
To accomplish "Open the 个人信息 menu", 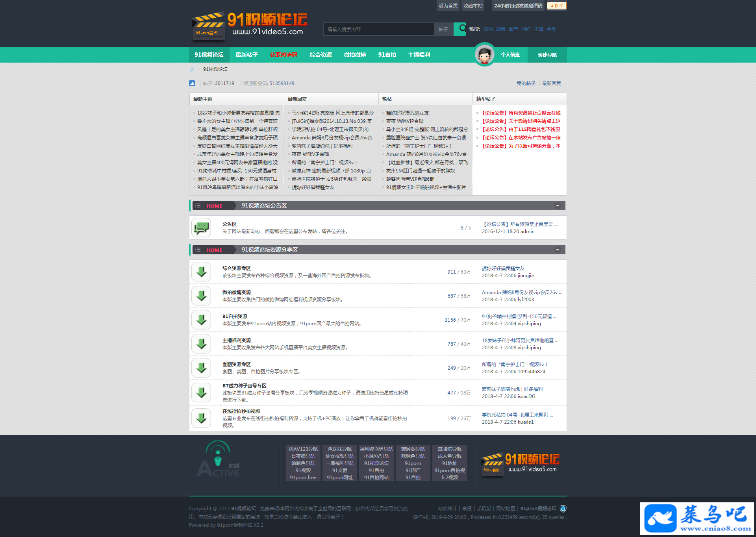I will pos(510,55).
